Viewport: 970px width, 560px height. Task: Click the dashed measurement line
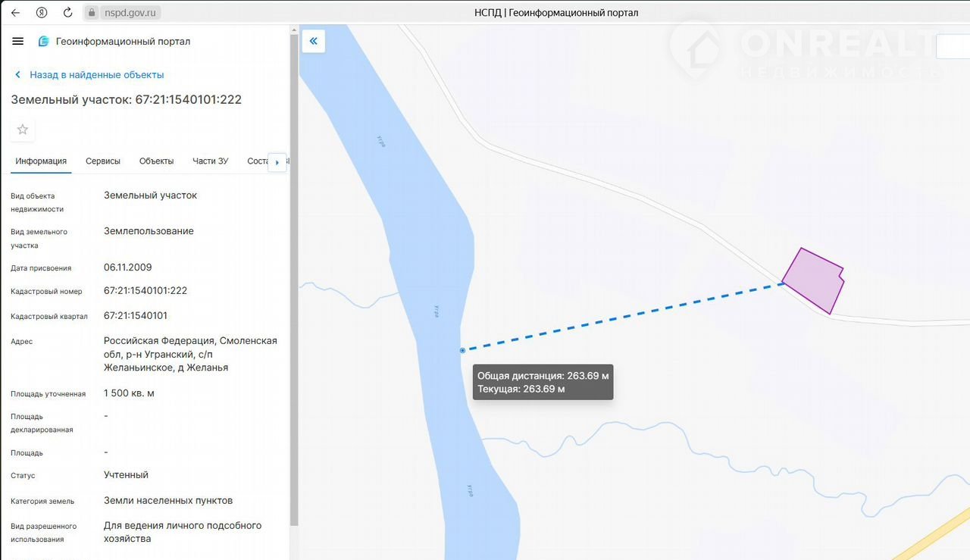pyautogui.click(x=621, y=317)
